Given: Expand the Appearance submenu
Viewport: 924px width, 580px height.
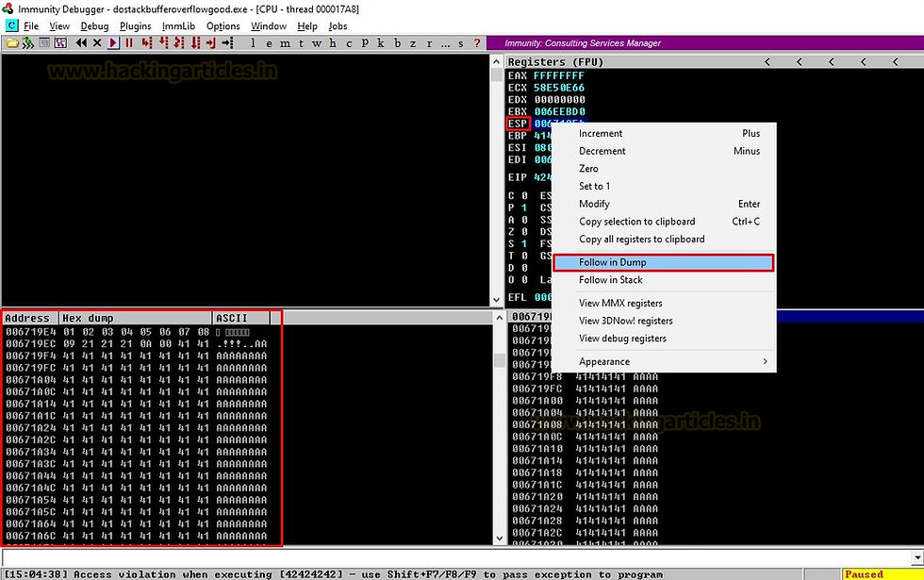Looking at the screenshot, I should 664,361.
